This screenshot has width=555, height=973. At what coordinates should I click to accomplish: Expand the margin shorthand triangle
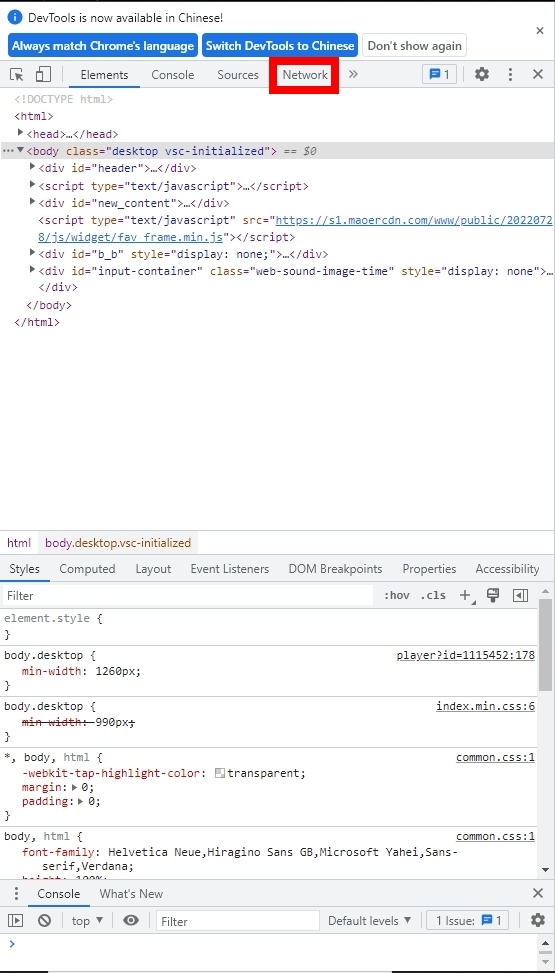tap(75, 787)
